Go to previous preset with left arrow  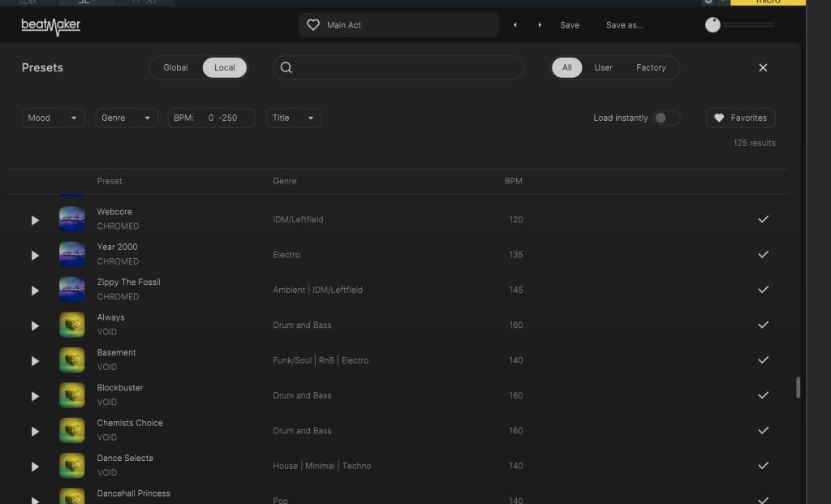pyautogui.click(x=515, y=25)
